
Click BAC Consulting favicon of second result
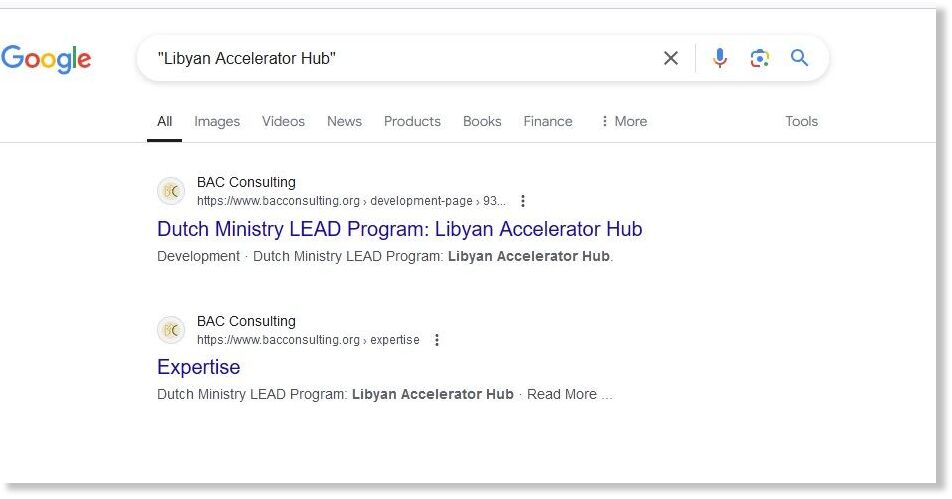click(171, 330)
